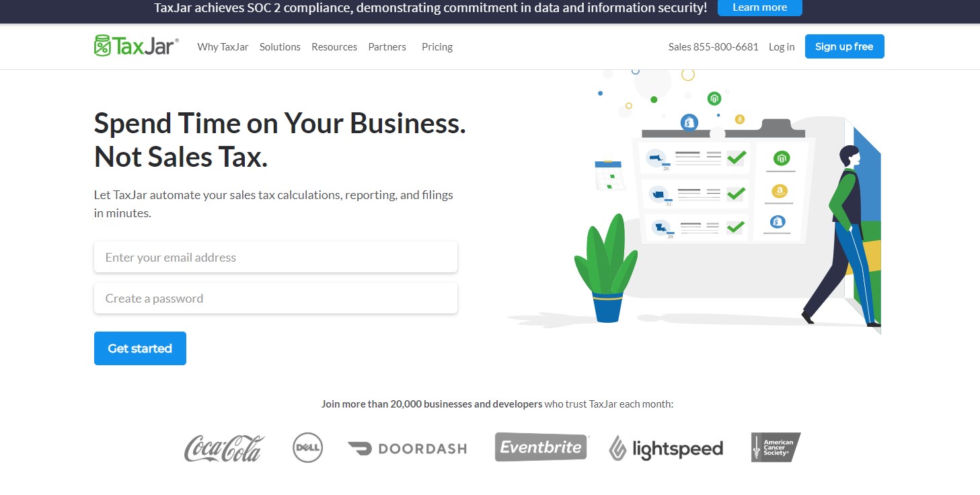Viewport: 980px width, 495px height.
Task: Open the Resources menu
Action: pyautogui.click(x=334, y=47)
